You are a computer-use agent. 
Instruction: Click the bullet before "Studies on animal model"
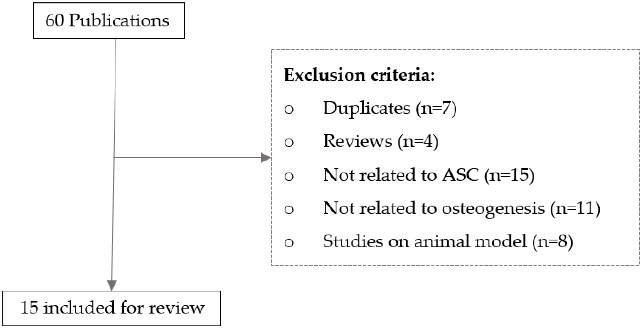pyautogui.click(x=289, y=242)
